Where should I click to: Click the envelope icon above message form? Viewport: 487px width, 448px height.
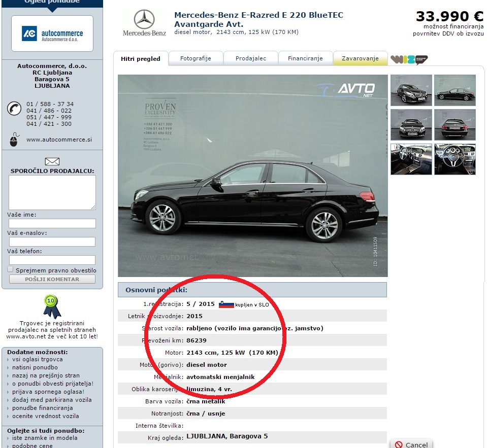52,161
